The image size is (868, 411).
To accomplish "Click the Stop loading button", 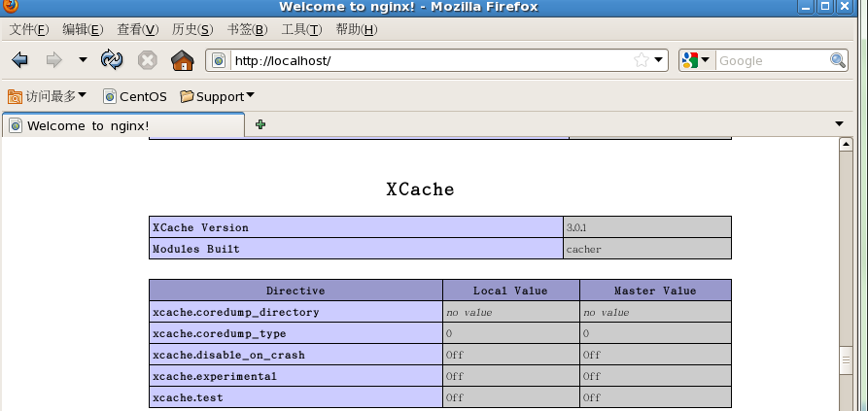I will [x=147, y=60].
